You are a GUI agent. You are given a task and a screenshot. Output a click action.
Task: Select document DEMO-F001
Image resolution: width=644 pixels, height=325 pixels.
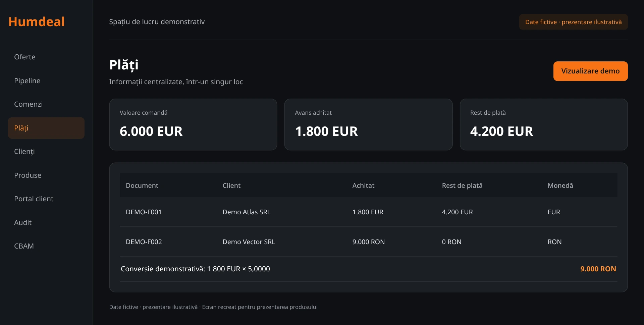pos(144,212)
